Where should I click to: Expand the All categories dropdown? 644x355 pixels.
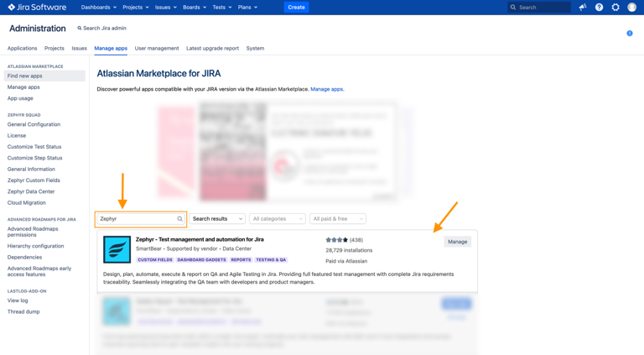coord(278,219)
